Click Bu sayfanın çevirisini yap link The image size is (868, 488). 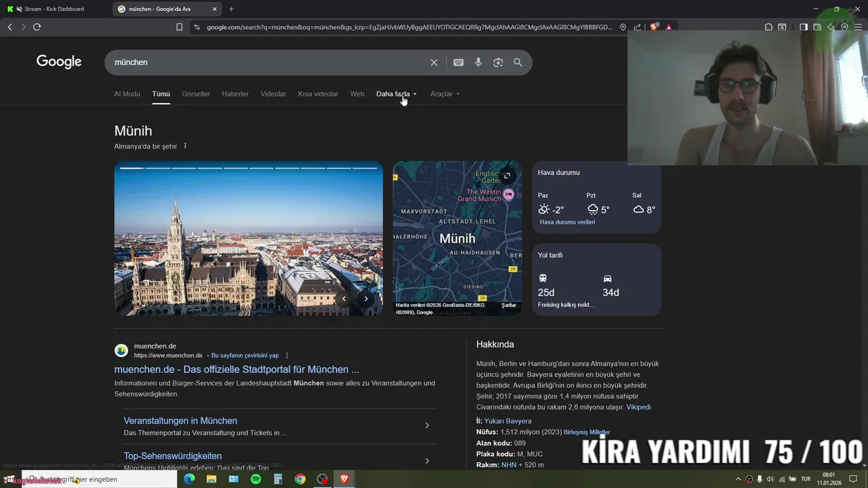[245, 355]
